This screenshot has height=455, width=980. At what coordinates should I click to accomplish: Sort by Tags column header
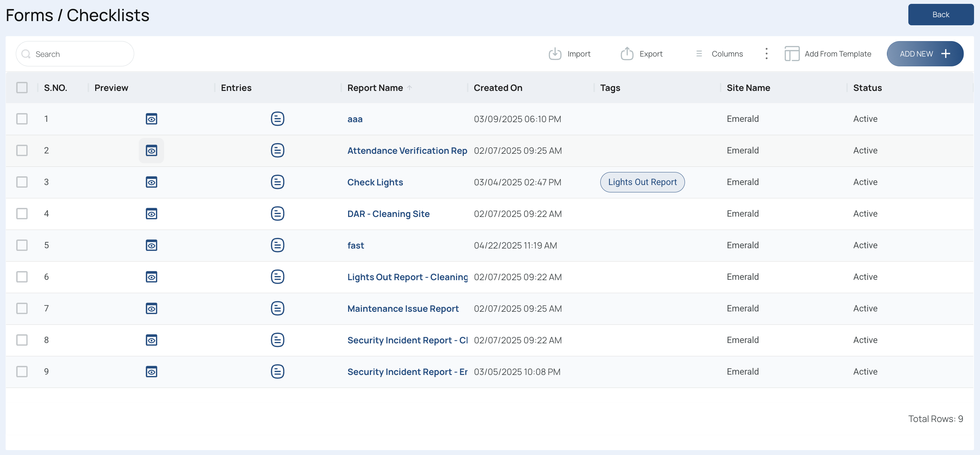[610, 88]
